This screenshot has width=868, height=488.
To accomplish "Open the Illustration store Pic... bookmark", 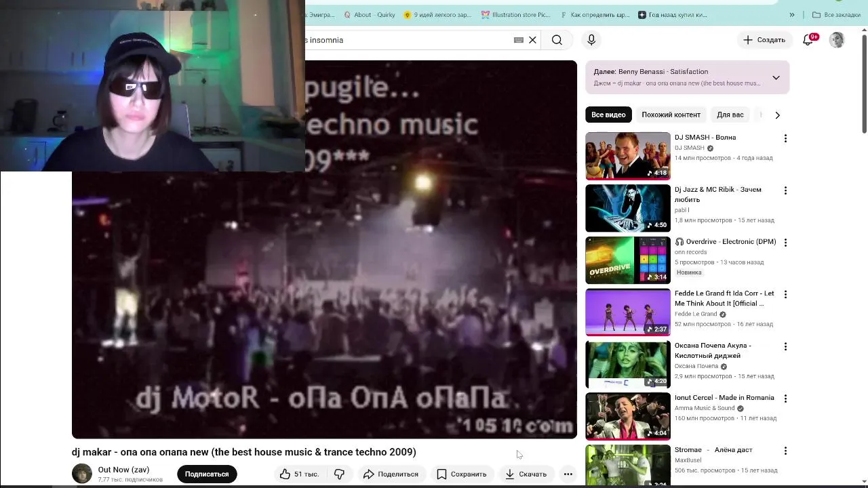I will point(516,15).
